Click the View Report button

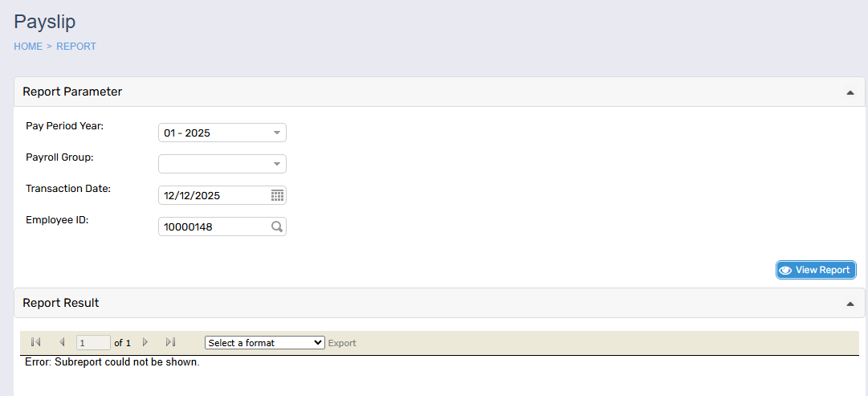816,270
